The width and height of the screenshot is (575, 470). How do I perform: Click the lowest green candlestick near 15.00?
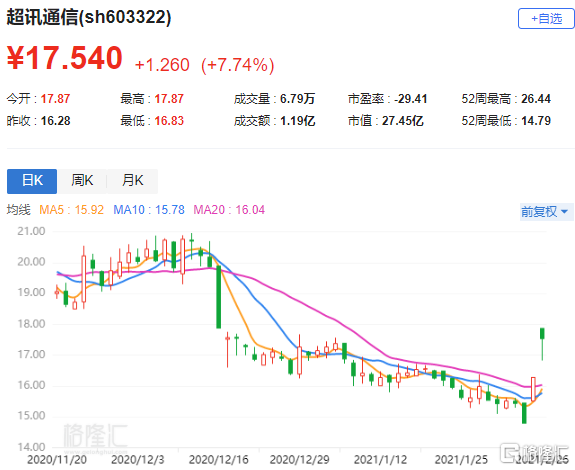point(524,413)
